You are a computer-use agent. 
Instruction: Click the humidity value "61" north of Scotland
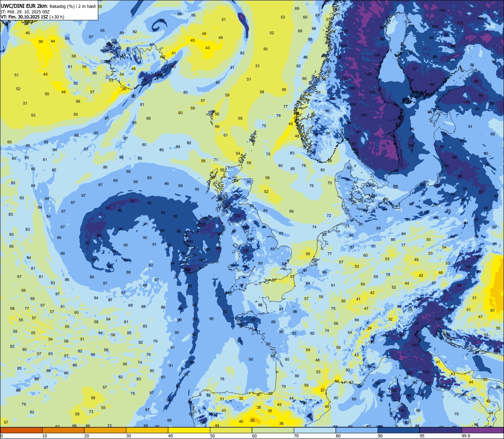226,135
